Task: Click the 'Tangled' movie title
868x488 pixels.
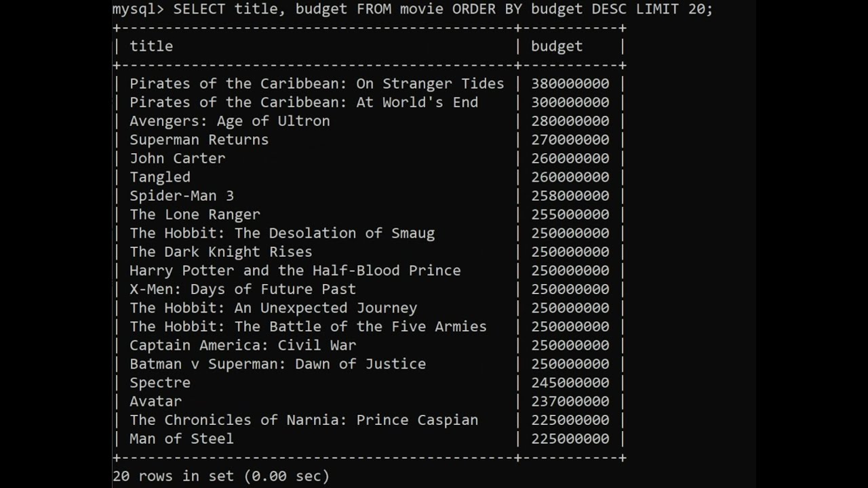Action: (x=160, y=177)
